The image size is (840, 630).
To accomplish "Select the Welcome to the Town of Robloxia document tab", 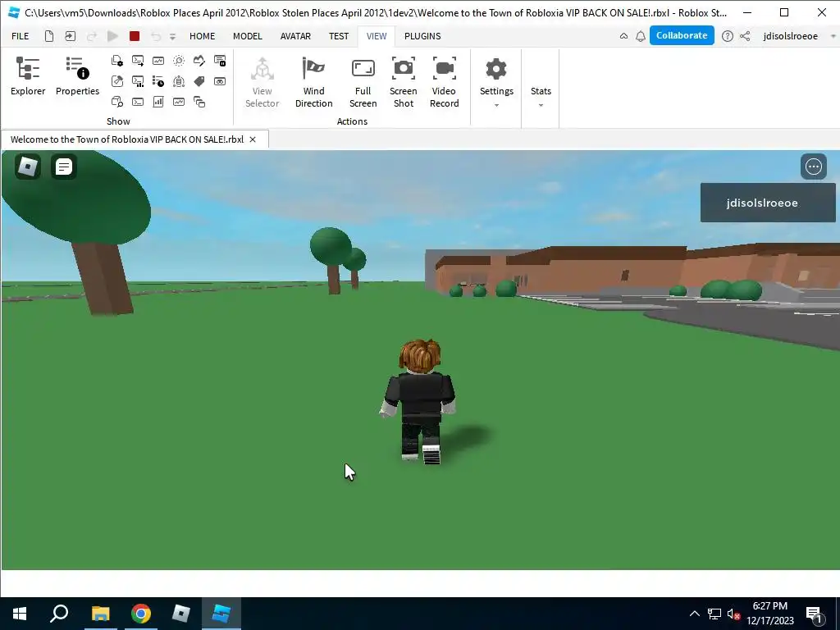I will click(127, 139).
